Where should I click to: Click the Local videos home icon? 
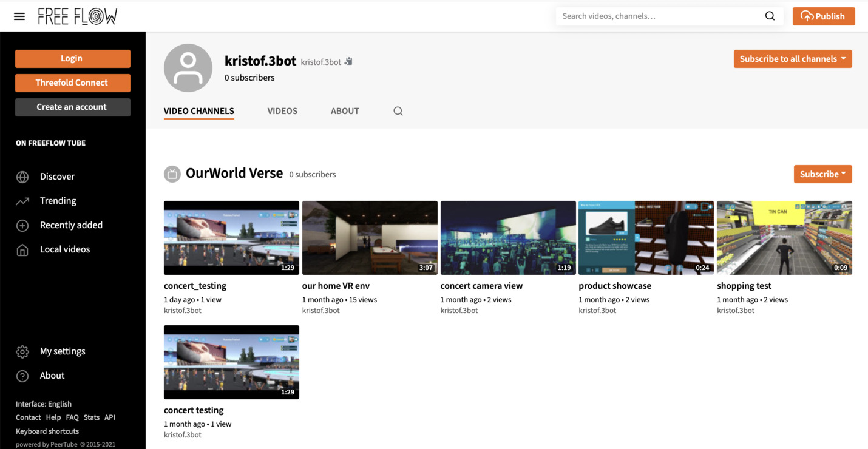pos(22,249)
